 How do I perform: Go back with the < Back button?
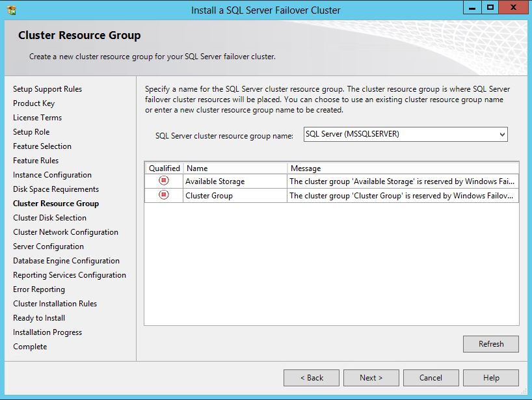click(x=312, y=378)
